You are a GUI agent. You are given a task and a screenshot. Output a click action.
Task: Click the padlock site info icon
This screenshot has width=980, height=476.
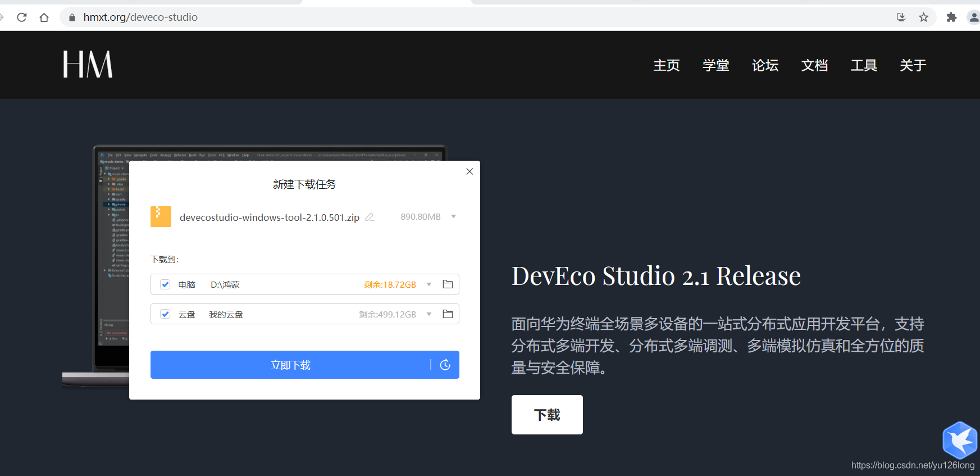pos(72,17)
